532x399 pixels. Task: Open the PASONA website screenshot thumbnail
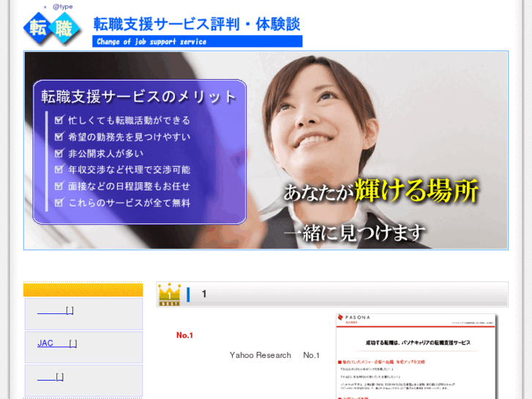click(x=416, y=357)
